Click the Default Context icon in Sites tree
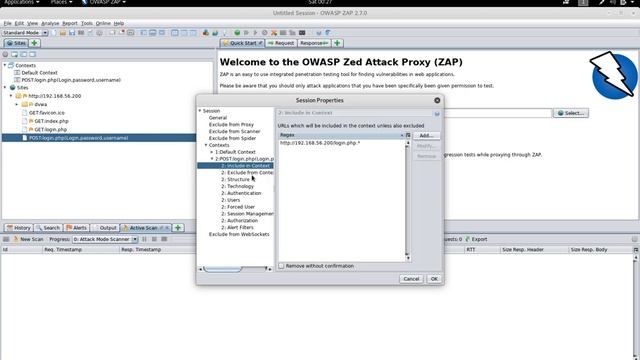The height and width of the screenshot is (360, 640). [17, 73]
